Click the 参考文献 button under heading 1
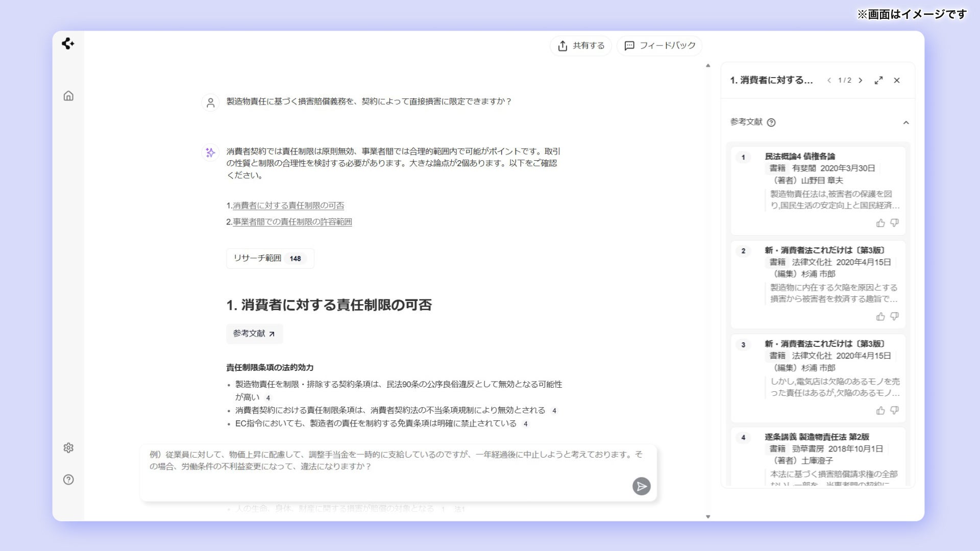The height and width of the screenshot is (551, 980). [x=254, y=334]
